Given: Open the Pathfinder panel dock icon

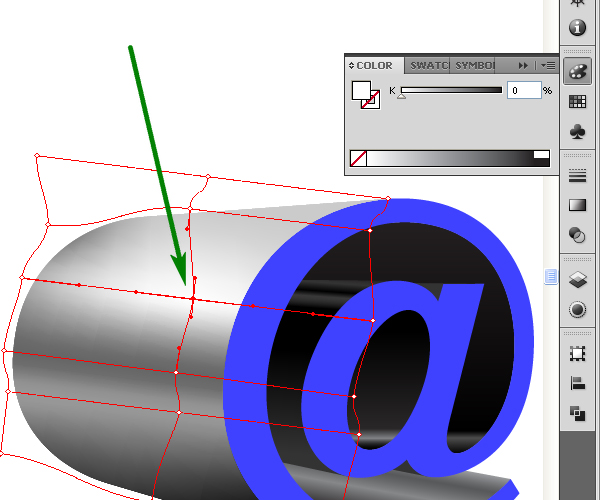Looking at the screenshot, I should 577,413.
